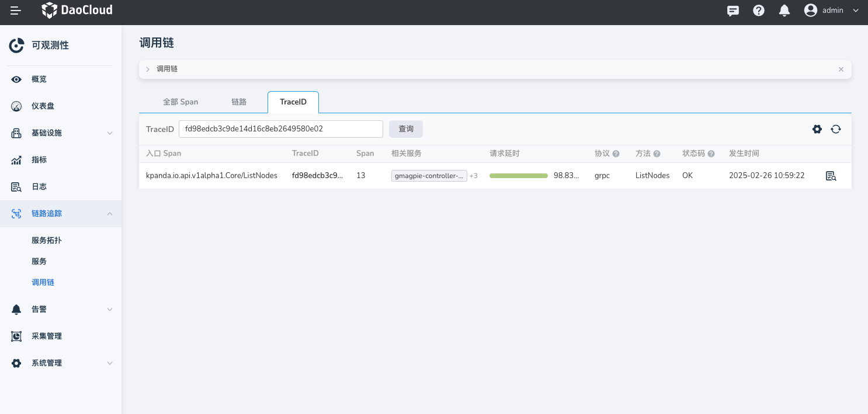Switch to the 链路 tab

click(x=239, y=102)
